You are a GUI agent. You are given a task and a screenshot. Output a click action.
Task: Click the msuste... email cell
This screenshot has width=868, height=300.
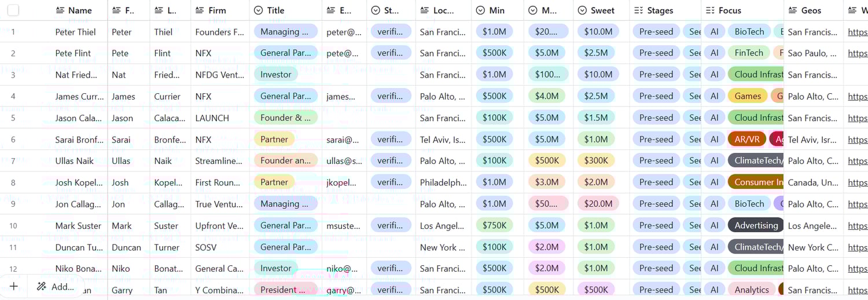[344, 225]
